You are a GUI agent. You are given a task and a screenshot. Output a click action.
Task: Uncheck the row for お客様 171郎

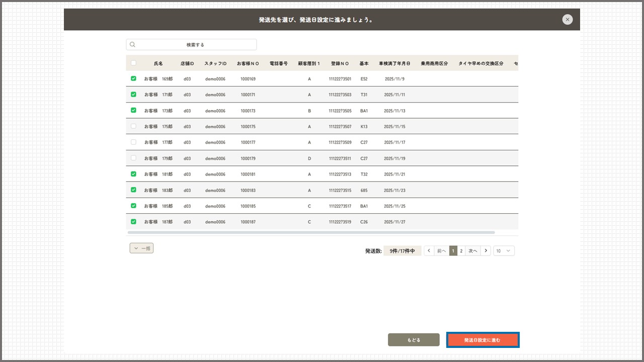pyautogui.click(x=133, y=95)
